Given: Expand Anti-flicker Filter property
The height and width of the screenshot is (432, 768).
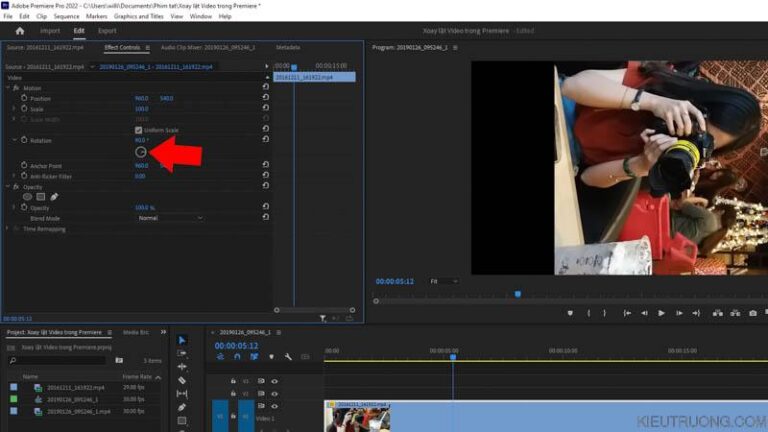Looking at the screenshot, I should pos(14,176).
